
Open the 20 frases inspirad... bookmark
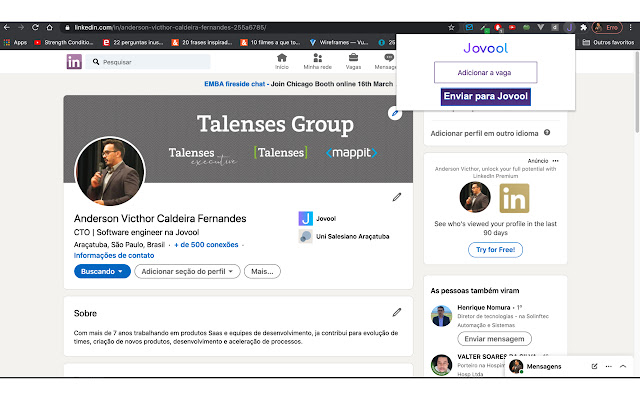tap(202, 42)
